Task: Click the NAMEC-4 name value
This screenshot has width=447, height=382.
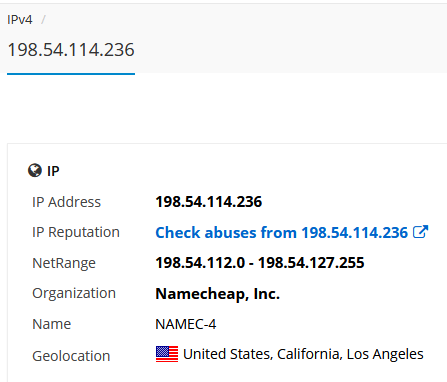Action: click(186, 324)
